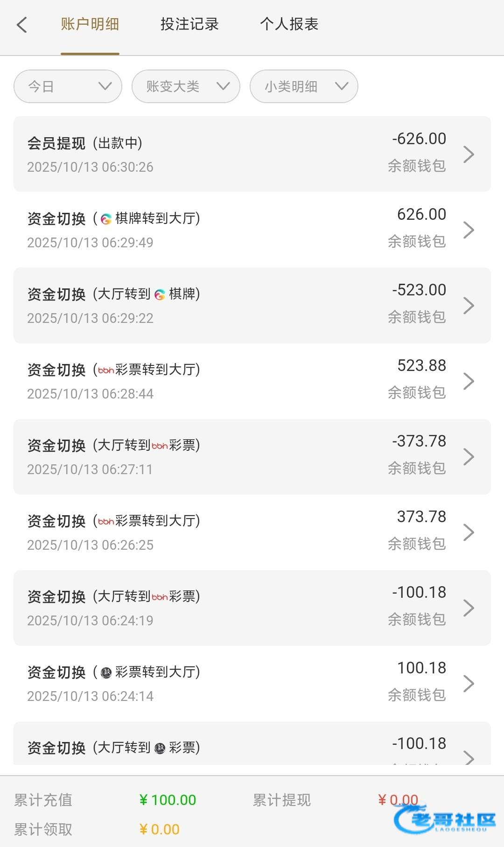
Task: Expand the 小类明细 filter dropdown
Action: coord(304,86)
